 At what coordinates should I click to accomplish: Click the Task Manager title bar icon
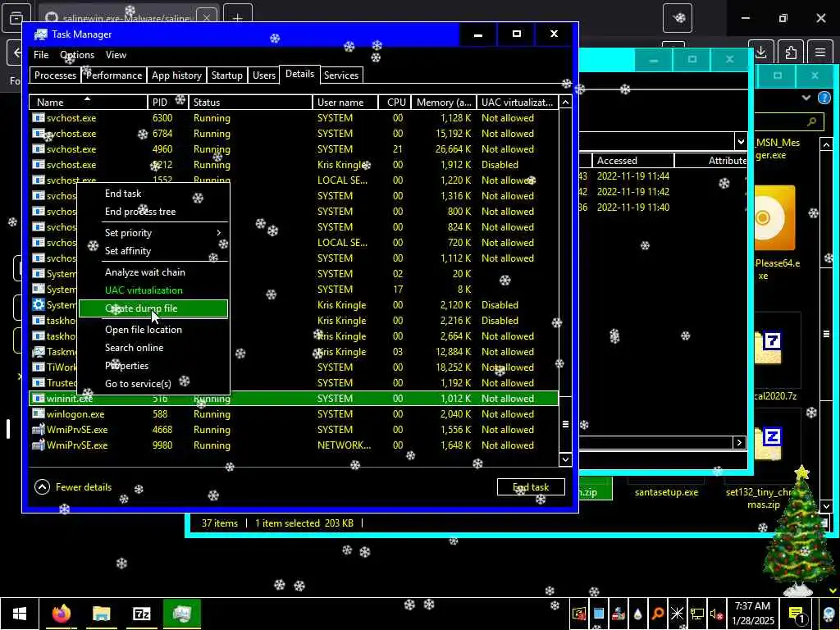40,34
